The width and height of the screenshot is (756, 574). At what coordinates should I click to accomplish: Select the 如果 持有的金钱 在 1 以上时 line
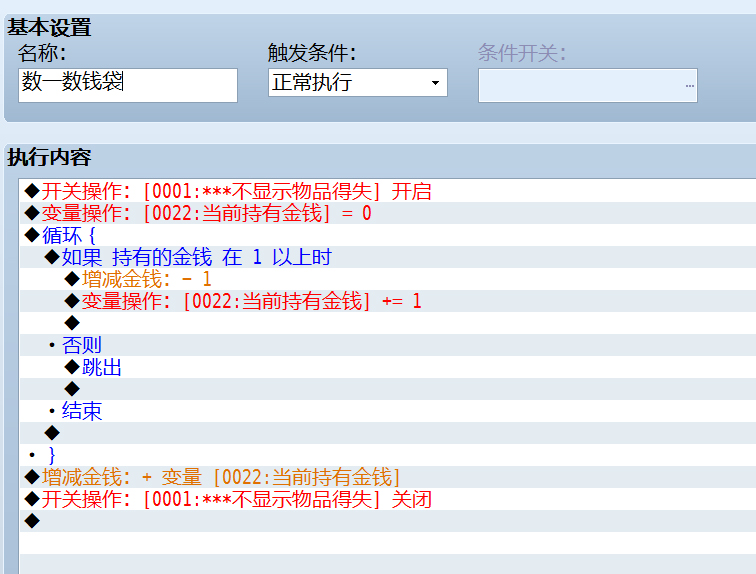388,257
